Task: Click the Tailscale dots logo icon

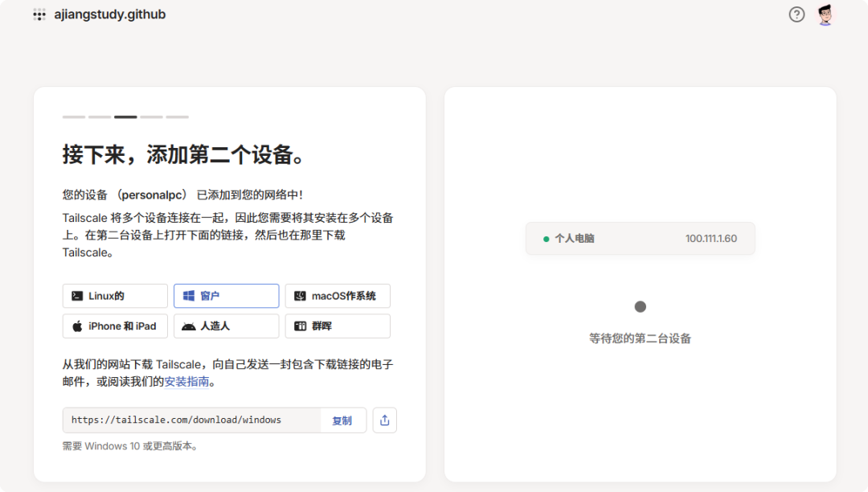Action: click(x=39, y=14)
